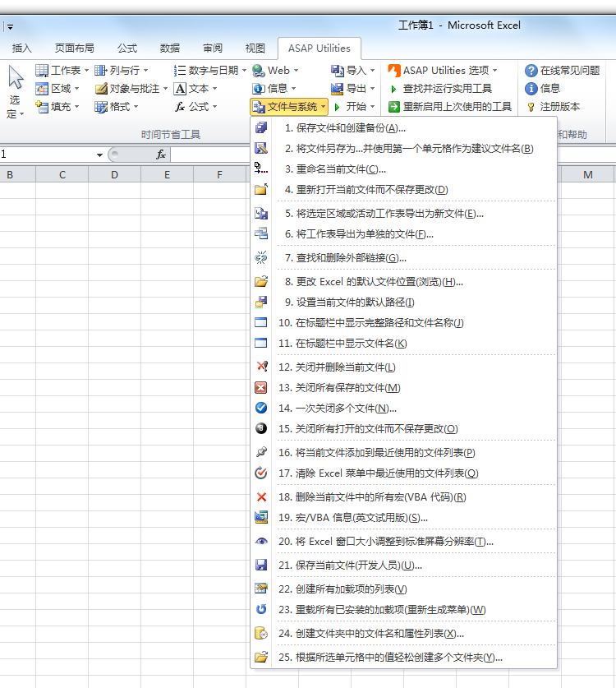Screen dimensions: 616x688
Task: Expand the Web dropdown menu
Action: click(x=276, y=70)
